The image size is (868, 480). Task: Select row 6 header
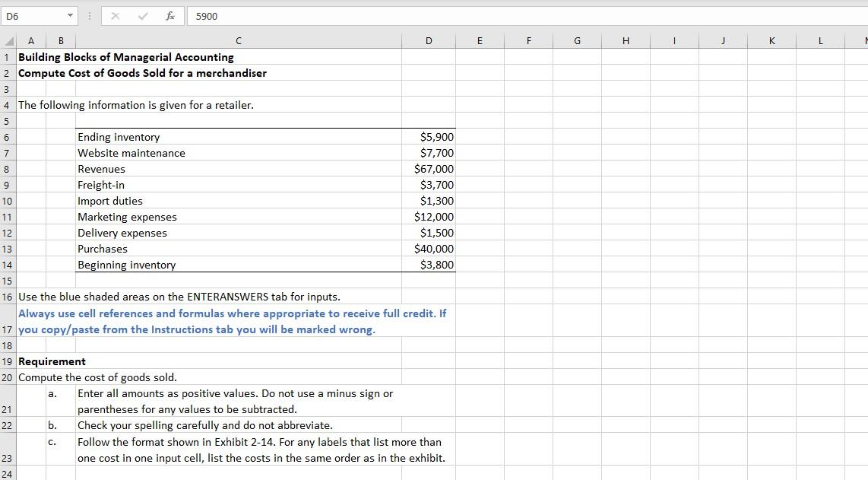click(7, 138)
